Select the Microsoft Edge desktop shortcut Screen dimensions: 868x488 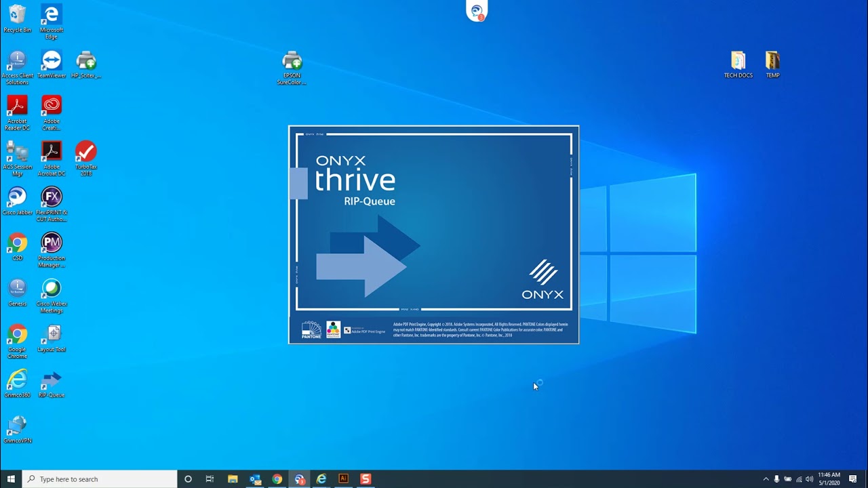click(52, 22)
